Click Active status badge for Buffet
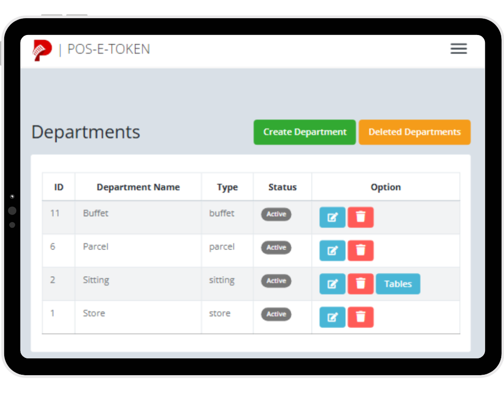 tap(276, 214)
